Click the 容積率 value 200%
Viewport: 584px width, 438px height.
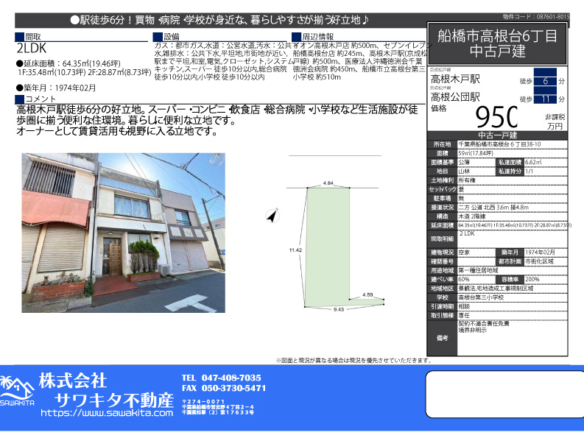(532, 279)
